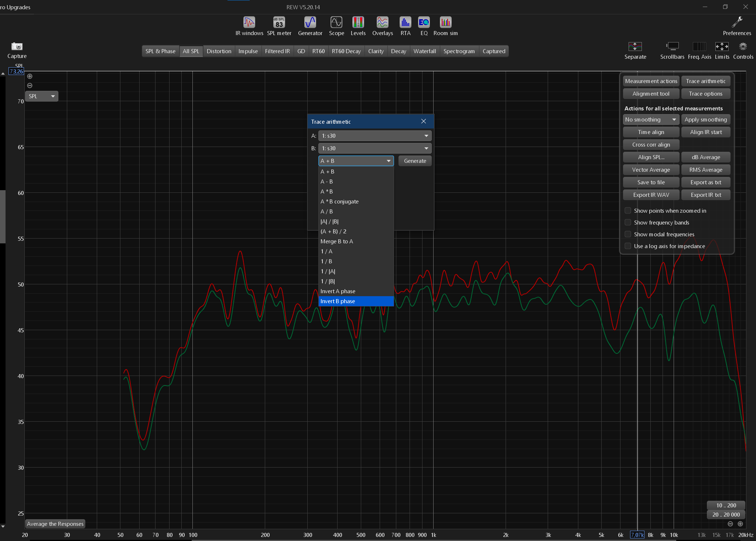Select A * B conjugate option
The image size is (756, 541).
(x=356, y=201)
